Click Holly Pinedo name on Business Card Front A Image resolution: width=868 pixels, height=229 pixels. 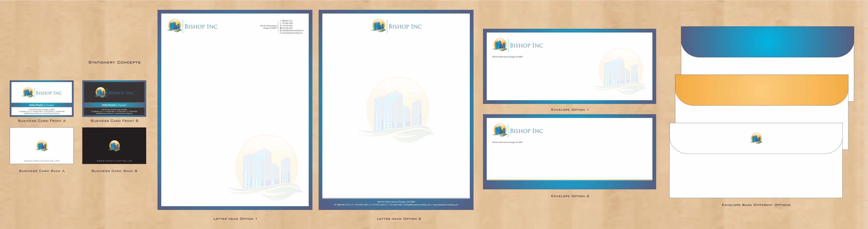(36, 105)
